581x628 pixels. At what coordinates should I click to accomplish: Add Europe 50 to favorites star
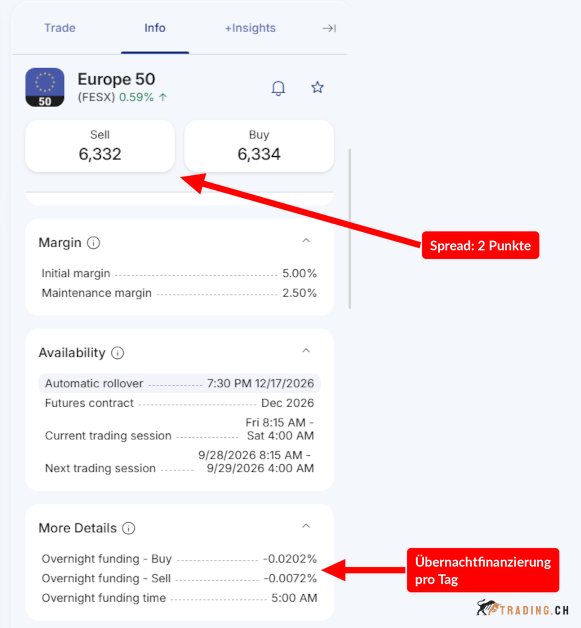tap(318, 87)
